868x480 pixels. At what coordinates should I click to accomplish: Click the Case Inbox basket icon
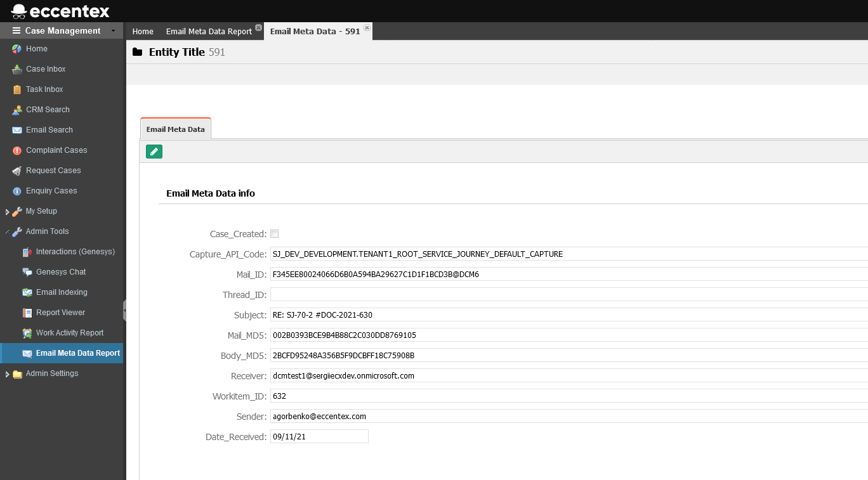tap(17, 69)
